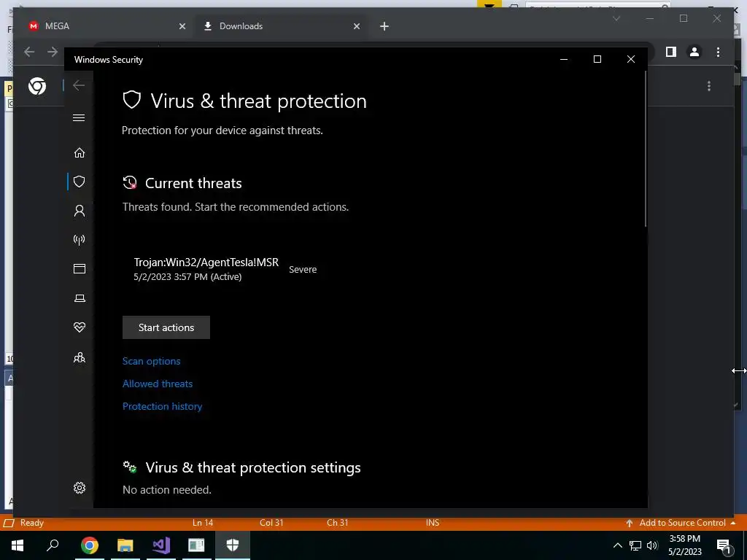Click Ch 31 in the status bar
The image size is (747, 560).
coord(337,523)
